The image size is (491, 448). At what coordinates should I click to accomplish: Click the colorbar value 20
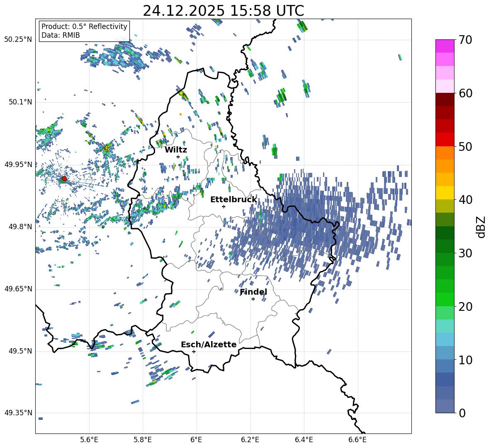(465, 307)
